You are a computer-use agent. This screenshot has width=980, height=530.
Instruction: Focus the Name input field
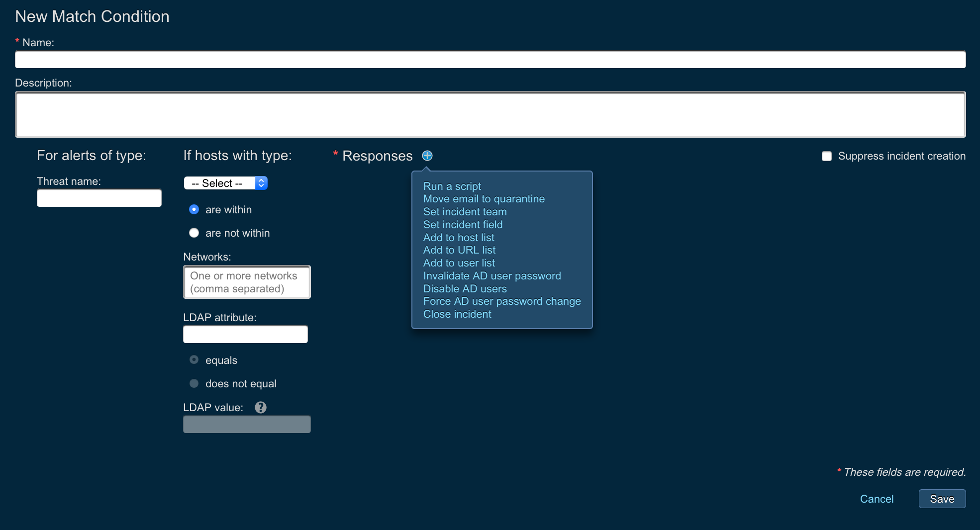pyautogui.click(x=490, y=60)
